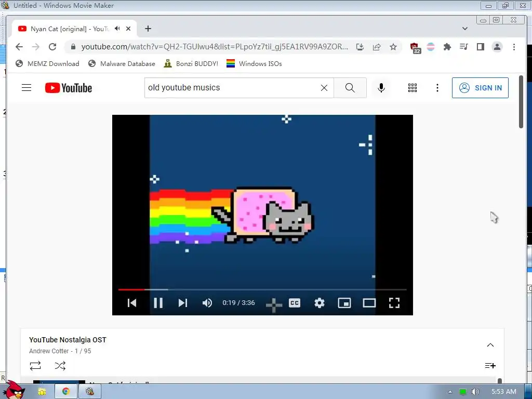Screen dimensions: 532x399
Task: Show hidden tray icons
Action: tap(450, 392)
